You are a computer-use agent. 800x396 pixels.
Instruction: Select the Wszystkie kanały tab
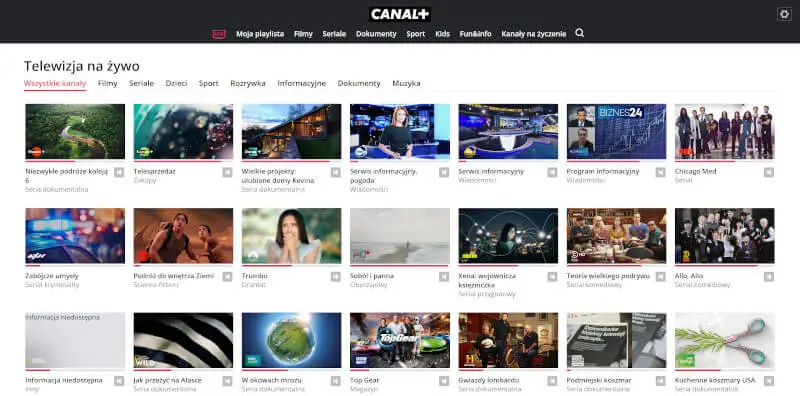[55, 83]
